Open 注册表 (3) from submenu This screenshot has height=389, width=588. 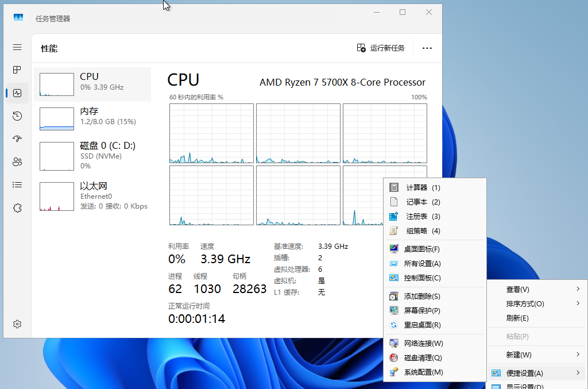[x=435, y=217]
